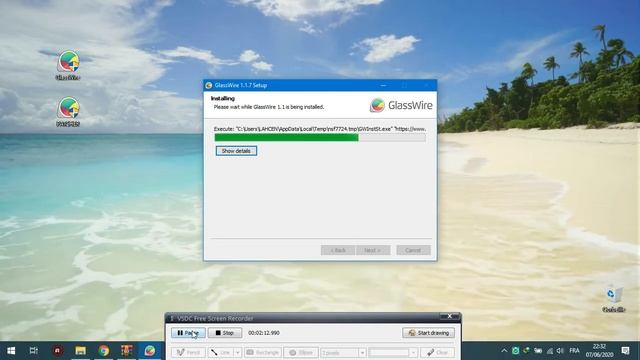Open the color dropdown in VSDC toolbar
640x360 pixels.
(x=393, y=352)
